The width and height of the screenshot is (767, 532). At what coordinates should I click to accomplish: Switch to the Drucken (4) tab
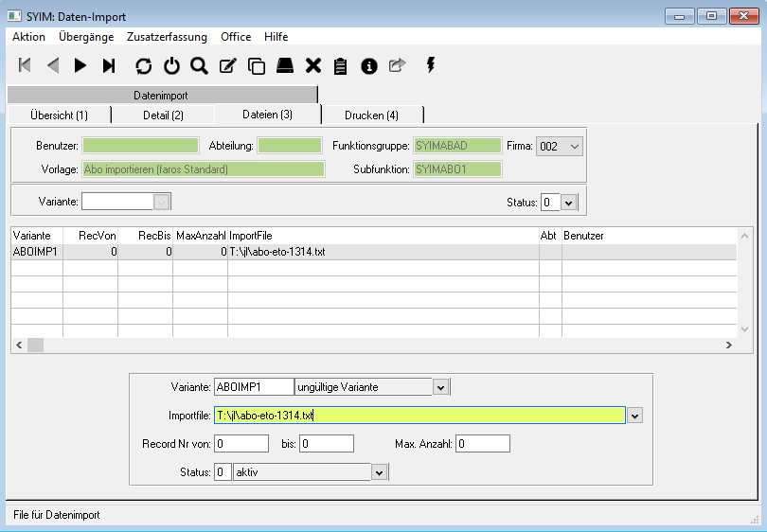371,115
